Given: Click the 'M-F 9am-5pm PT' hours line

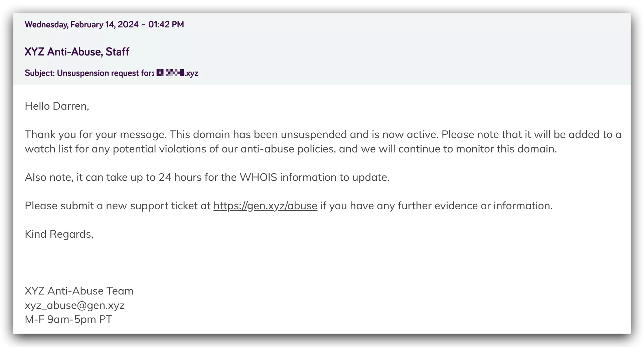Looking at the screenshot, I should click(x=68, y=319).
